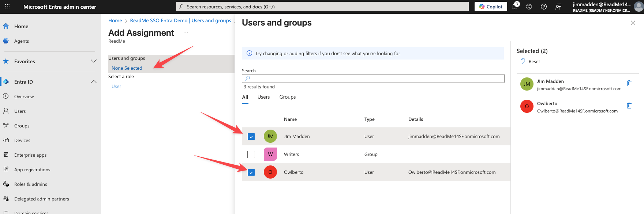Click the Roles & admins icon
Viewport: 644px width, 214px height.
click(6, 184)
